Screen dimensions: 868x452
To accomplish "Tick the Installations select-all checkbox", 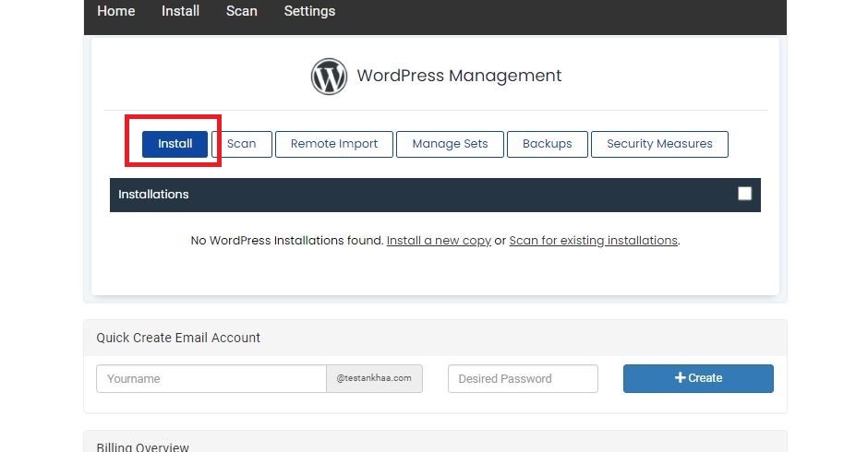I will point(744,194).
